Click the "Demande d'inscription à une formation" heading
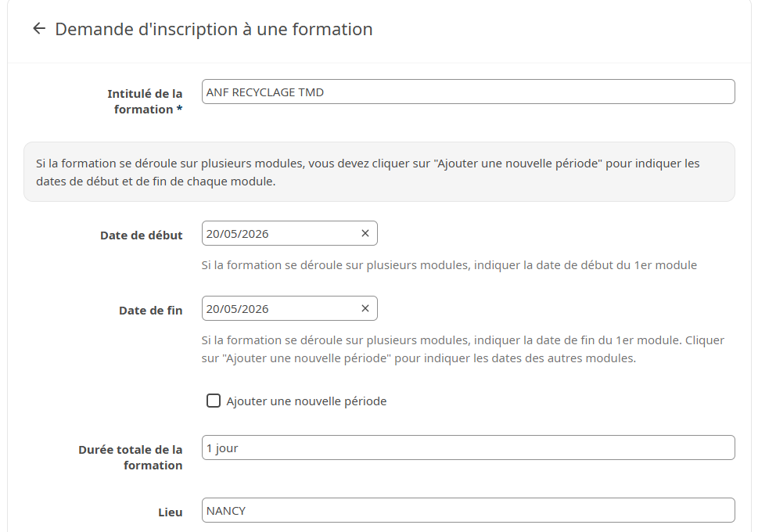Screen dimensions: 776x532 click(214, 30)
